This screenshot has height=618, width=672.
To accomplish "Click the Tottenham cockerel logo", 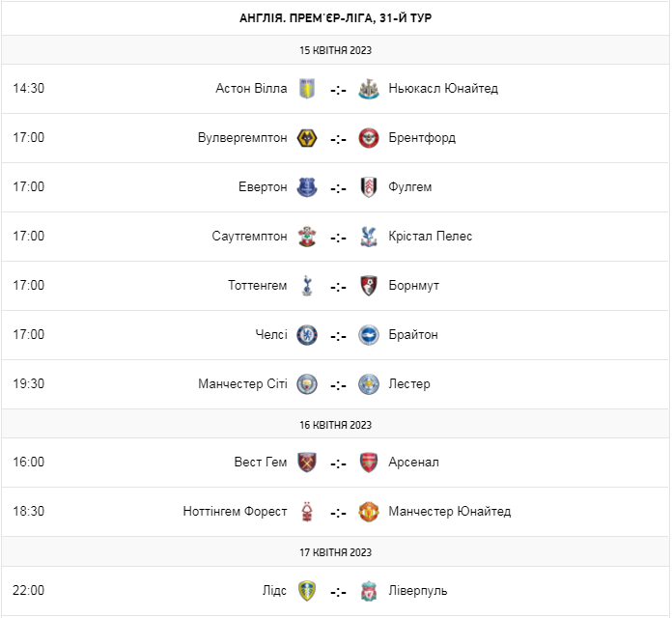I will (307, 286).
